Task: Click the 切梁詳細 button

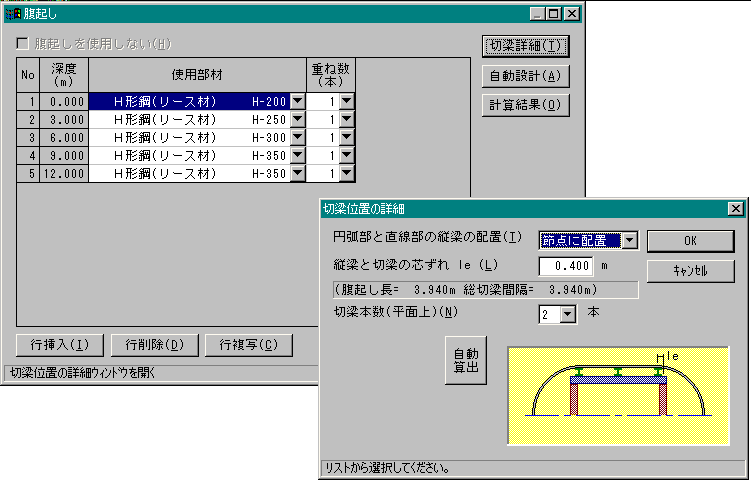Action: [525, 46]
